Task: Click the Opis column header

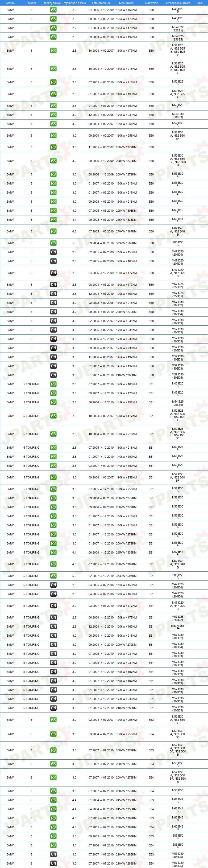Action: tap(199, 3)
